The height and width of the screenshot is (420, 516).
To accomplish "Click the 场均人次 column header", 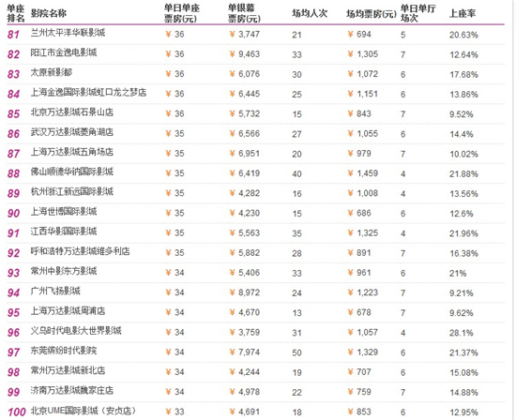I will tap(310, 13).
